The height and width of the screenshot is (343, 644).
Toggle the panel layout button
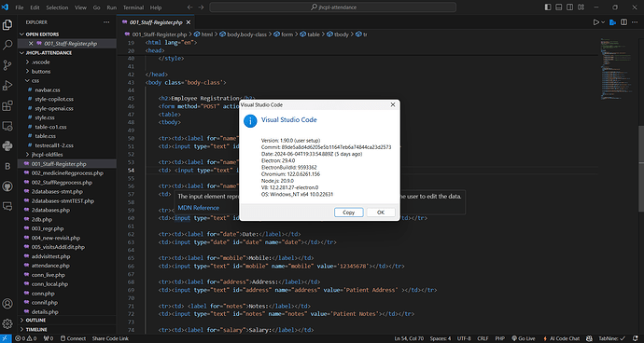tap(559, 7)
